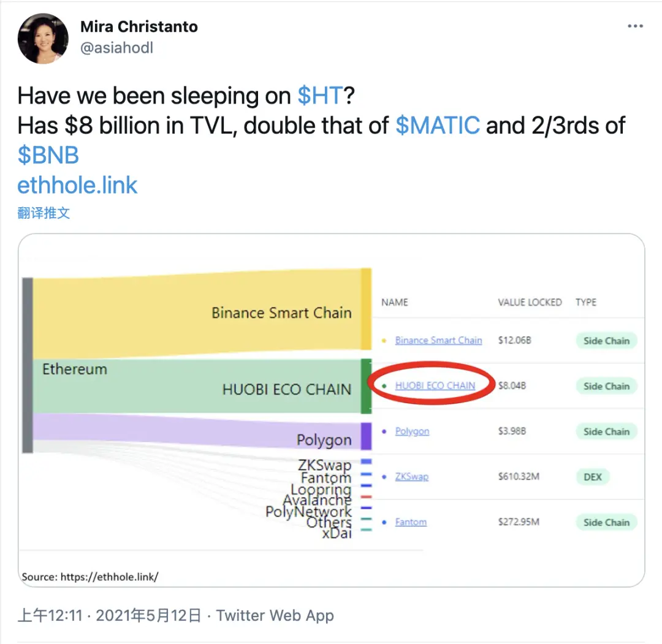
Task: Open the $MATIC cashtag link
Action: click(x=438, y=126)
